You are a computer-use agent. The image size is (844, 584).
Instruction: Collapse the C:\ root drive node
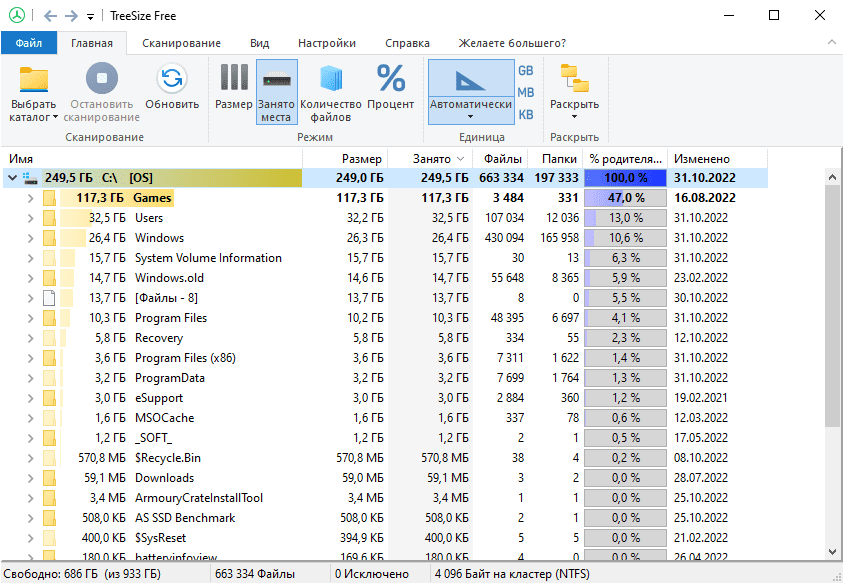(11, 178)
